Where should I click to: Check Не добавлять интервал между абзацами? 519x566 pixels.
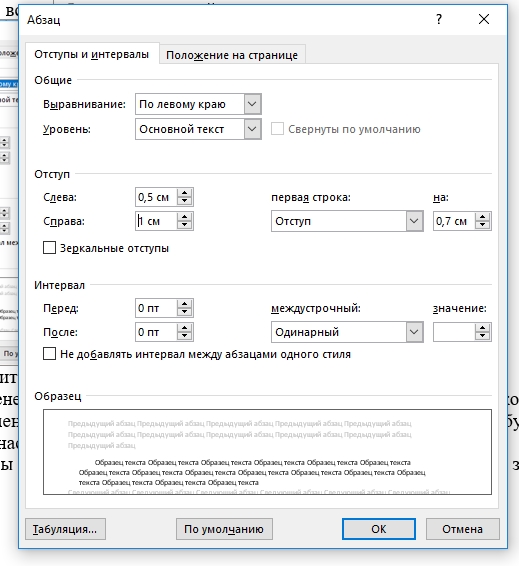point(49,354)
